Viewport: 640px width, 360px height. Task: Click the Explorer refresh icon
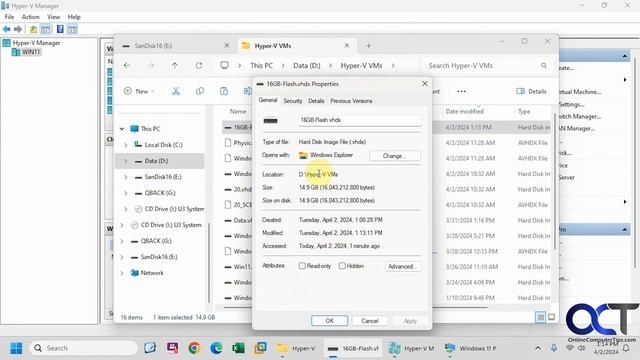coord(199,65)
